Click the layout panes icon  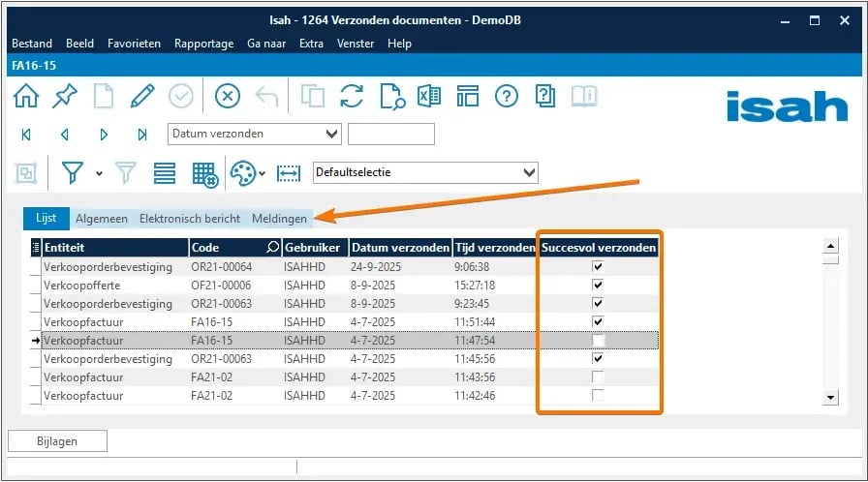[x=468, y=96]
